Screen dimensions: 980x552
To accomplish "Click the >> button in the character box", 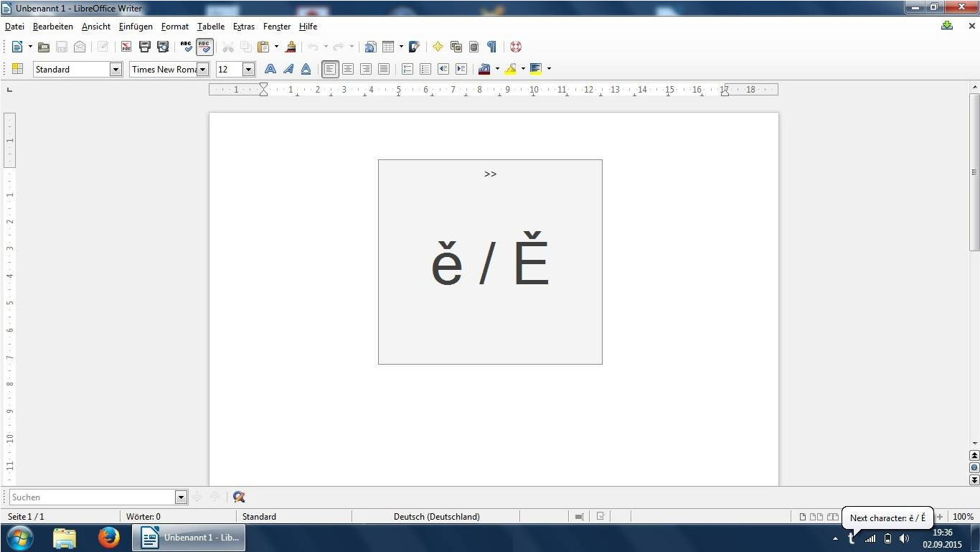I will point(490,174).
